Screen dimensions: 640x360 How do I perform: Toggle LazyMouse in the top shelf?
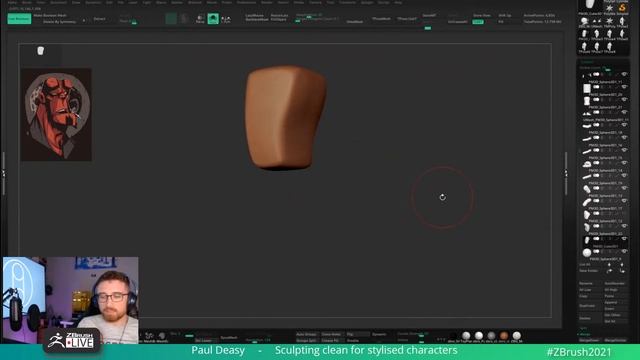tap(254, 16)
